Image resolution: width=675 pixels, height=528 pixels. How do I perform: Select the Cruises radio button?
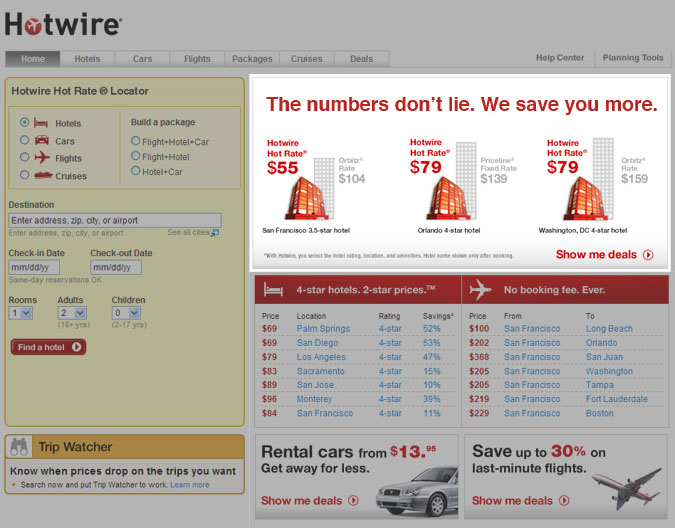click(25, 175)
